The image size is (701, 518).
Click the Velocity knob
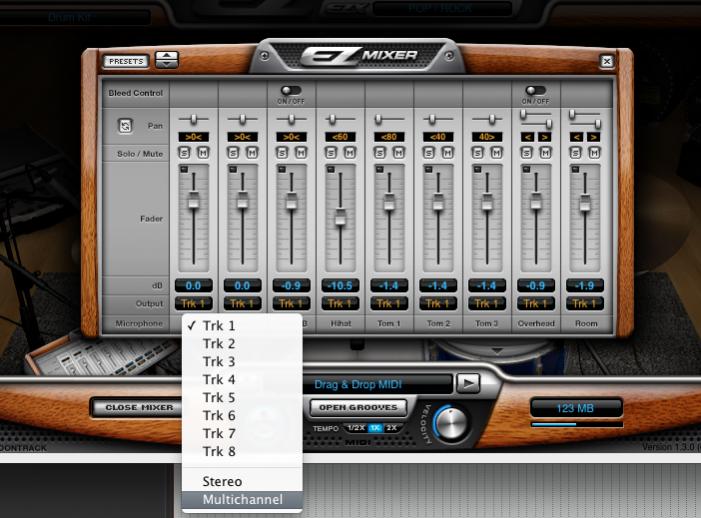coord(451,423)
